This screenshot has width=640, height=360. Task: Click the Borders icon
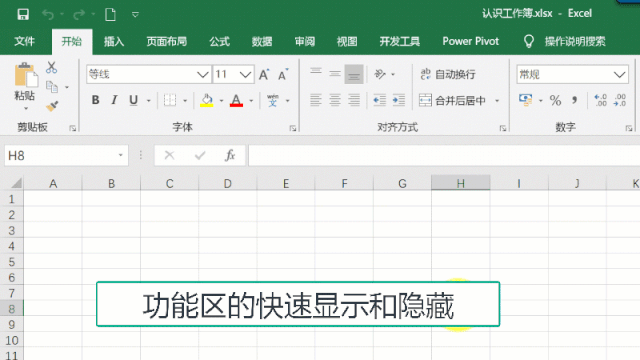tap(170, 100)
